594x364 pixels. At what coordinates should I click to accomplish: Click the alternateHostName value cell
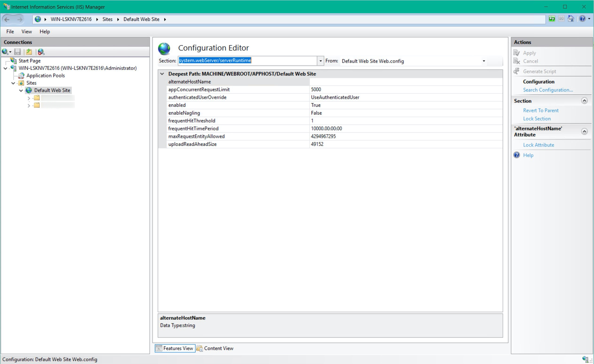coord(406,82)
